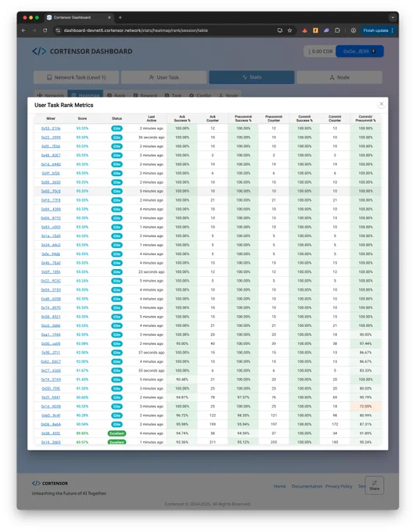Viewport: 416px width, 532px height.
Task: Sort by the Score column header
Action: coord(82,118)
